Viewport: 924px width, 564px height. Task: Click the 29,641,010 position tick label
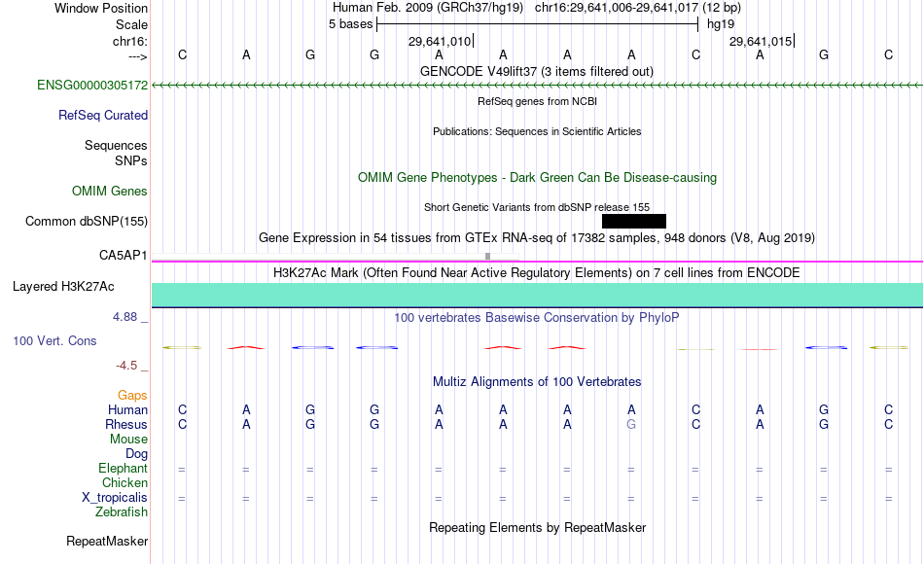click(440, 41)
